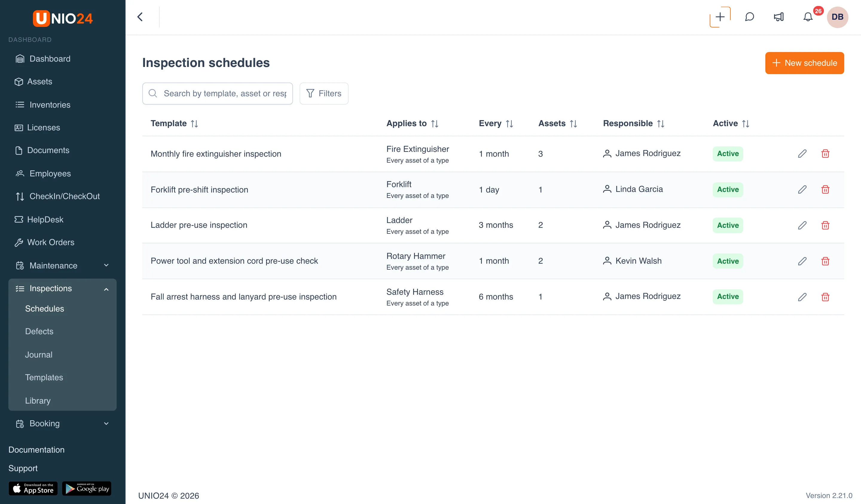This screenshot has height=504, width=861.
Task: Open the Support link
Action: click(x=23, y=468)
